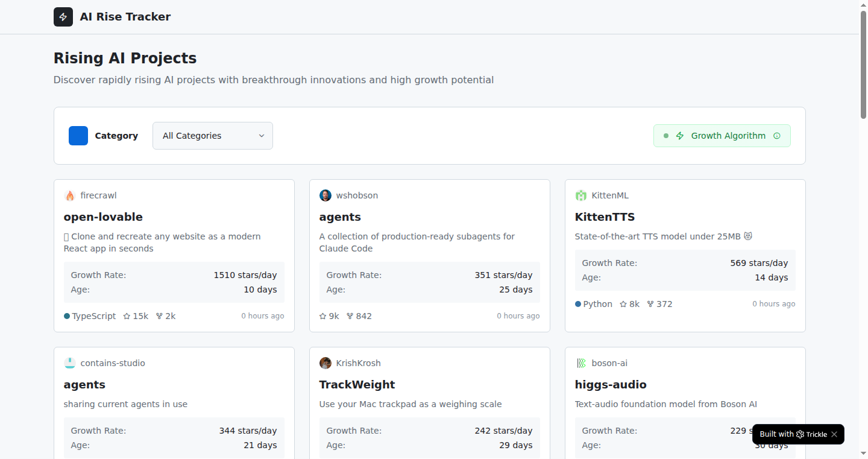Click the 1510 stars/day value
Screen dimensions: 868x459
(x=245, y=275)
